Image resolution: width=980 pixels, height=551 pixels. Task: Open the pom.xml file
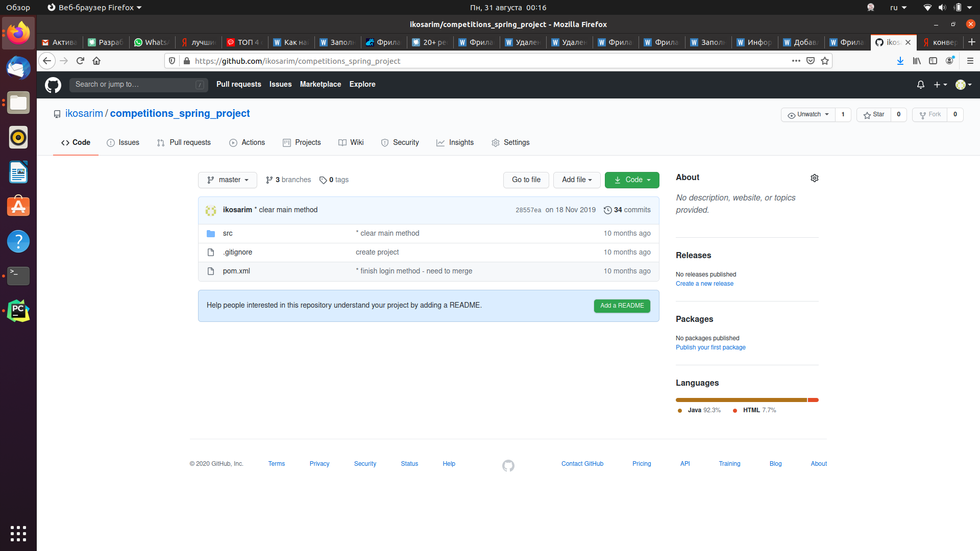click(236, 271)
